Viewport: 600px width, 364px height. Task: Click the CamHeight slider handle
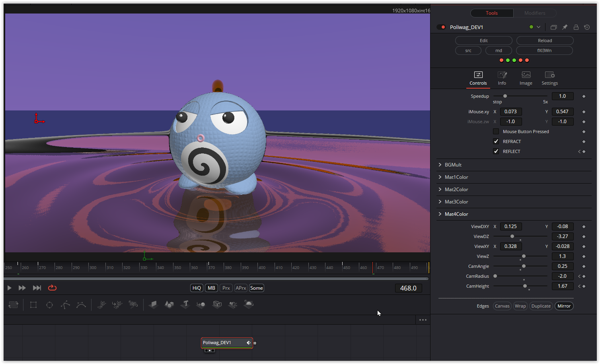(x=525, y=286)
